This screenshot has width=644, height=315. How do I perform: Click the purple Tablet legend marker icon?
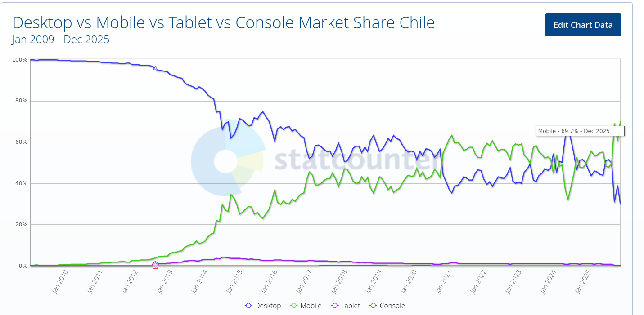(335, 306)
